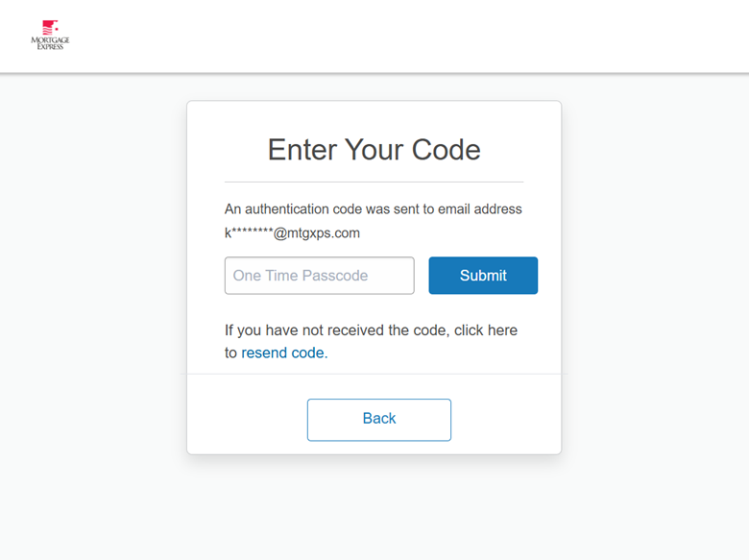749x560 pixels.
Task: Click the Mortgage Express logo
Action: [50, 36]
